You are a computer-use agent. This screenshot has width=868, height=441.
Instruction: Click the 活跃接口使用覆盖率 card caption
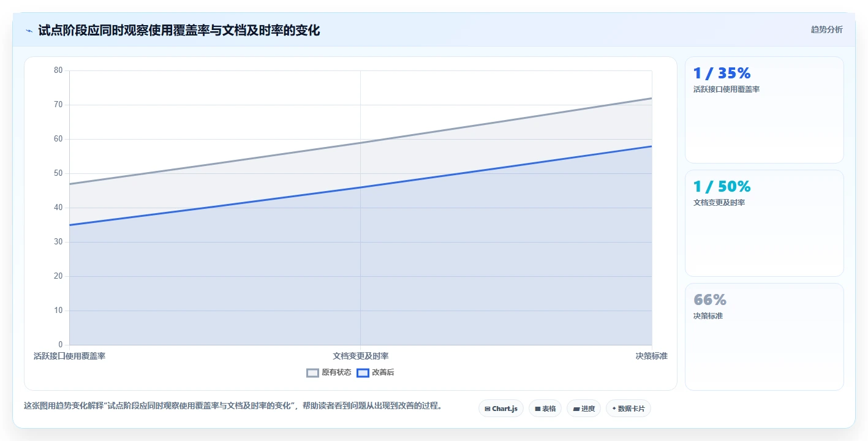[x=726, y=89]
